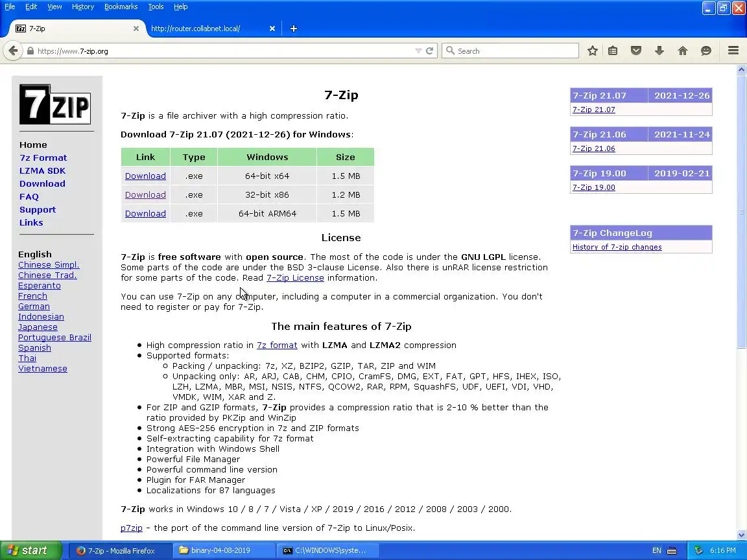Image resolution: width=747 pixels, height=560 pixels.
Task: Open History of 7-zip changes link
Action: [617, 247]
